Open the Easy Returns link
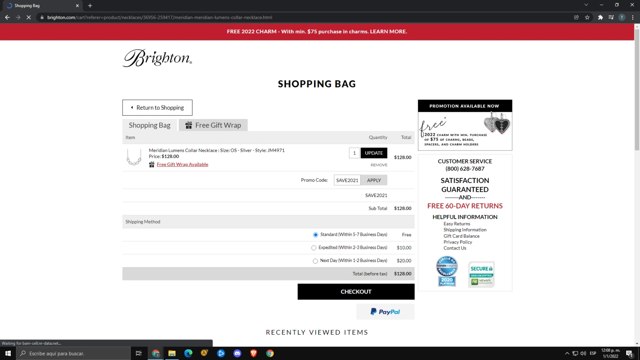Viewport: 640px width, 360px height. (x=457, y=224)
